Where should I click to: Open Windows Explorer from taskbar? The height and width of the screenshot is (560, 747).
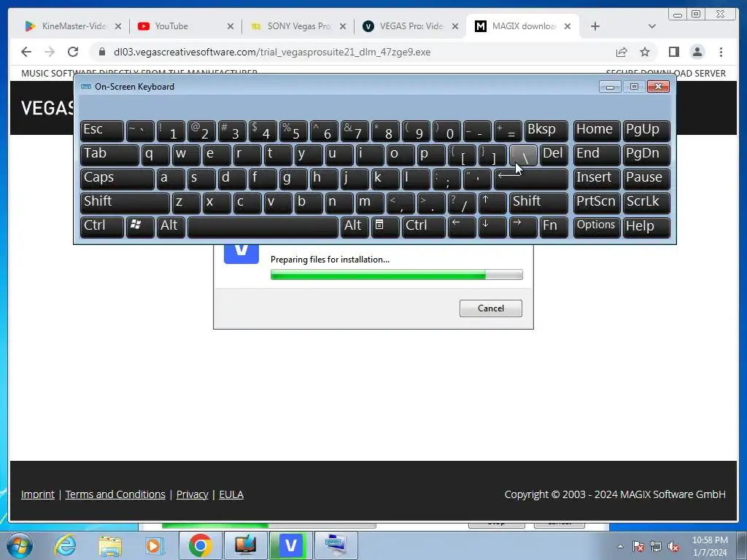(110, 545)
